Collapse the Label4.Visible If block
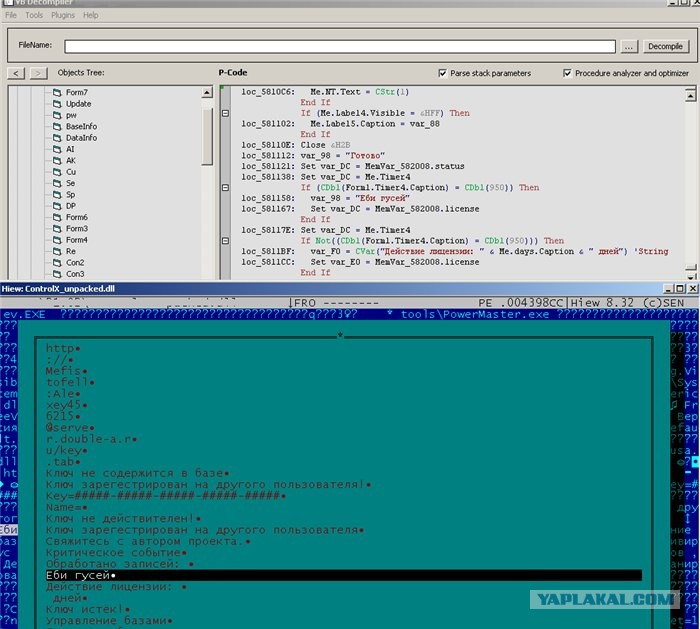This screenshot has width=700, height=629. click(225, 113)
